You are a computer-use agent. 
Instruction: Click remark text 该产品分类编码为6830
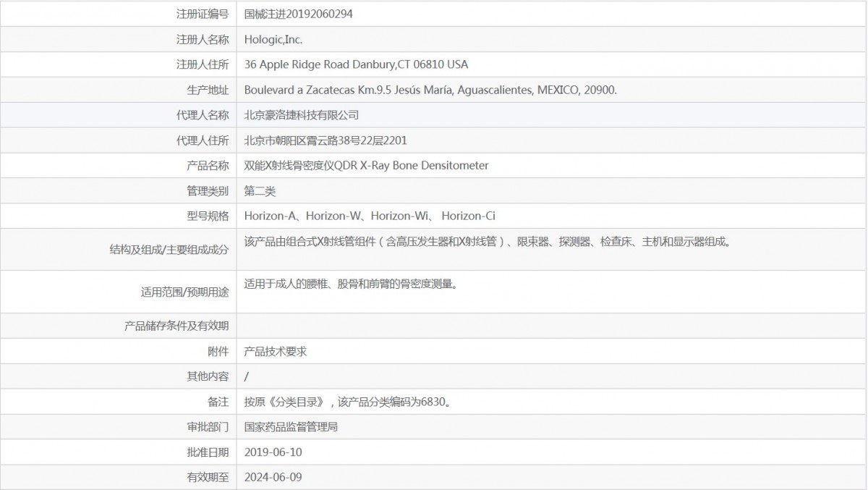point(396,402)
